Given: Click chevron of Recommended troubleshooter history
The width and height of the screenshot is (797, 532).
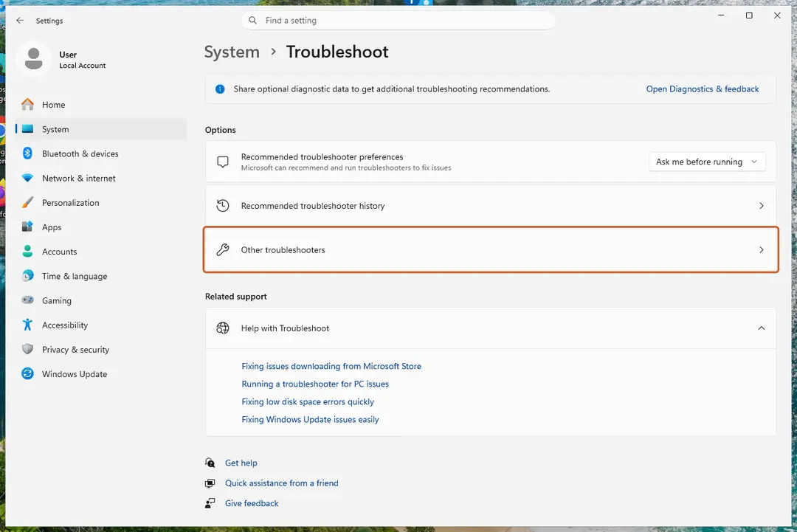Looking at the screenshot, I should pyautogui.click(x=761, y=206).
